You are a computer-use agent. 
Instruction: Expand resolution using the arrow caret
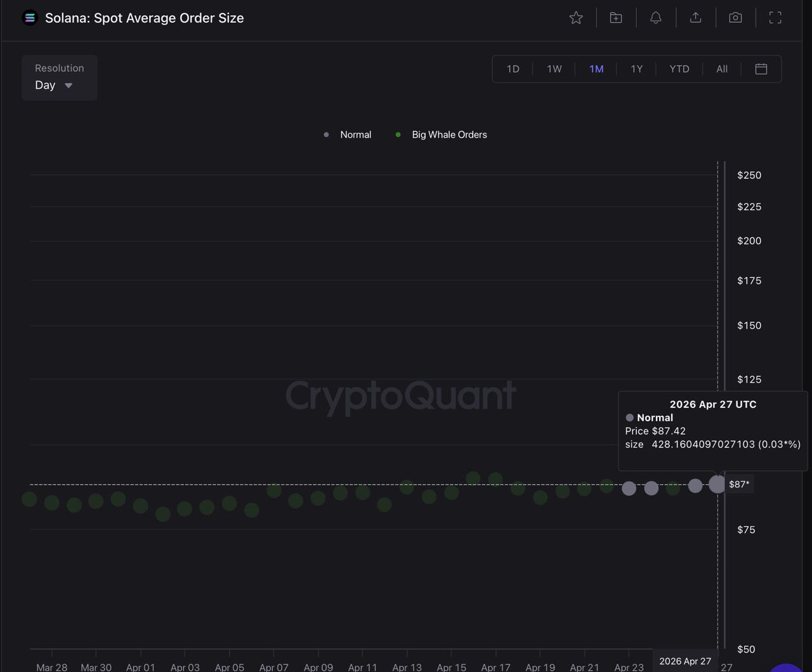pyautogui.click(x=69, y=86)
